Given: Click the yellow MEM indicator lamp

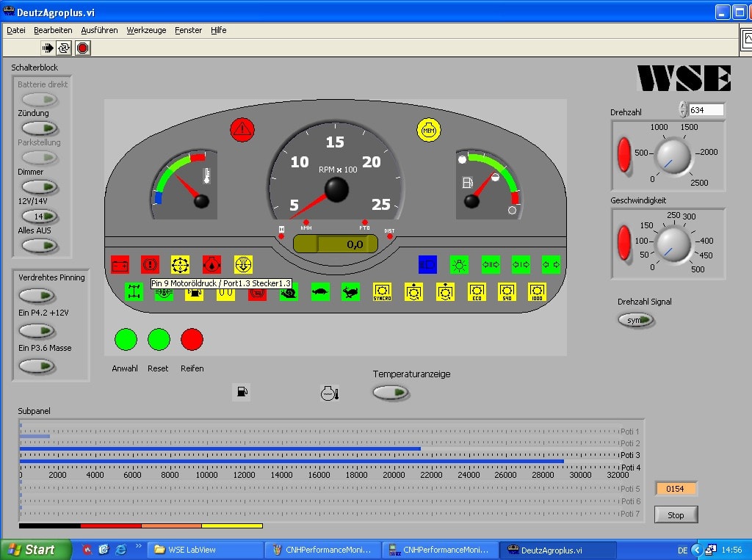Looking at the screenshot, I should coord(429,130).
